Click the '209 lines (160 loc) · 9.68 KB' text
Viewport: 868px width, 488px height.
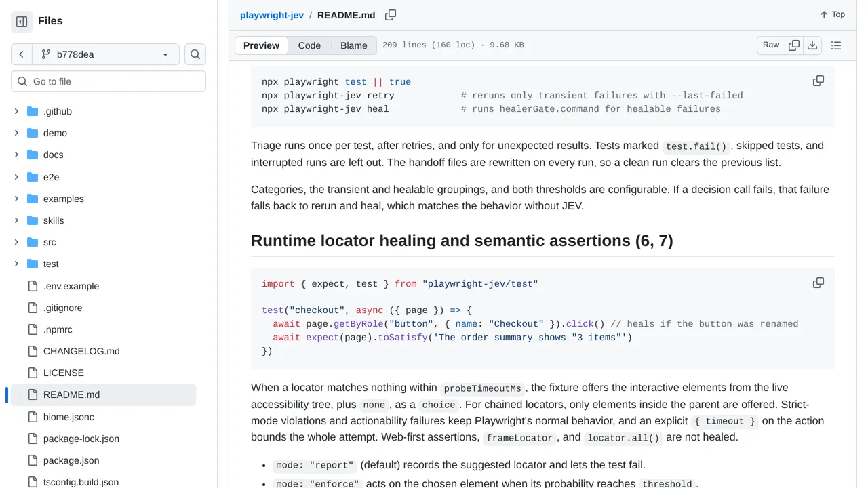[453, 45]
